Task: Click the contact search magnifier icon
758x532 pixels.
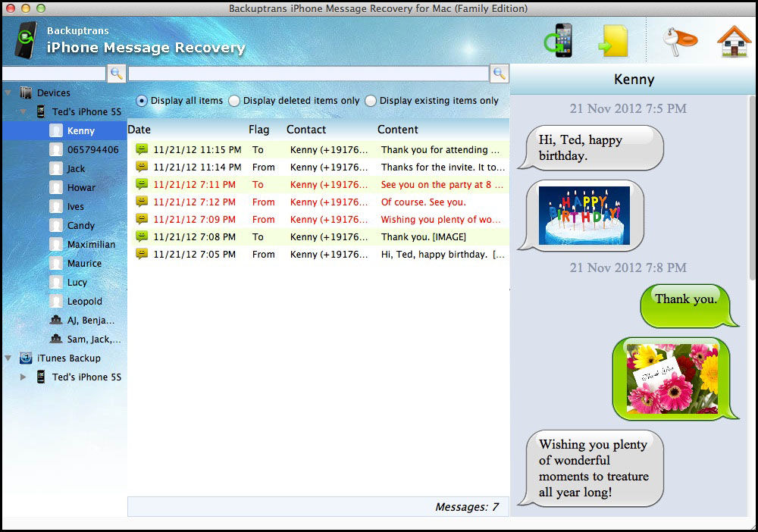Action: 116,74
